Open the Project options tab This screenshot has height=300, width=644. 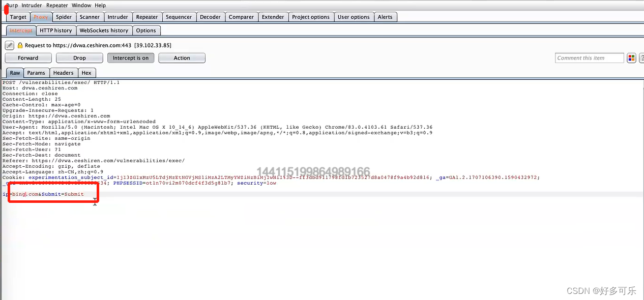click(x=311, y=17)
